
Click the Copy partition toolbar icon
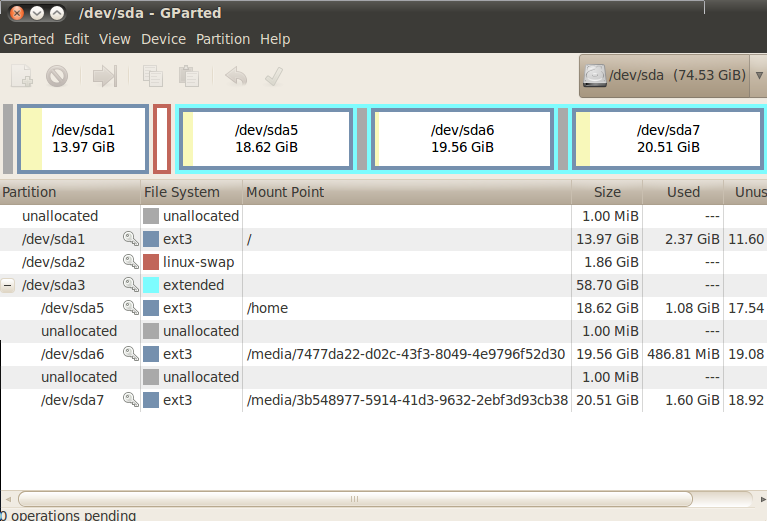point(153,76)
